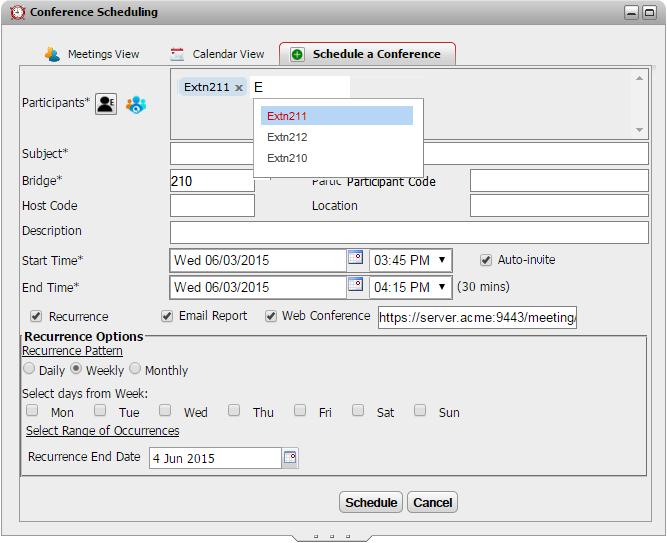Check the Sat day checkbox
This screenshot has width=667, height=543.
(x=358, y=410)
